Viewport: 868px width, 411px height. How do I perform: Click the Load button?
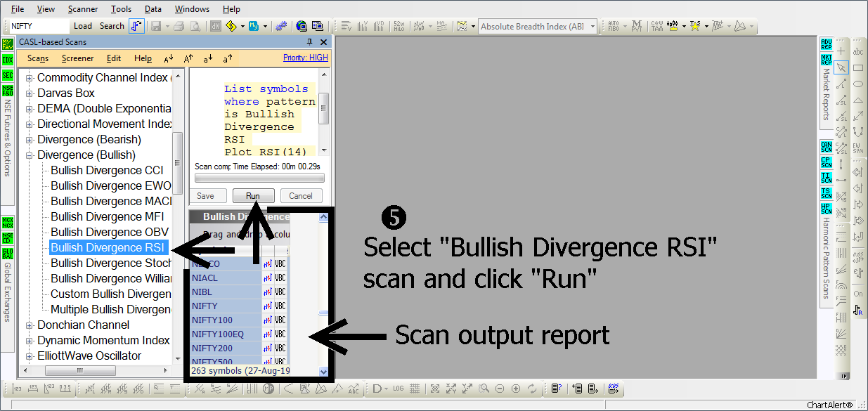83,26
